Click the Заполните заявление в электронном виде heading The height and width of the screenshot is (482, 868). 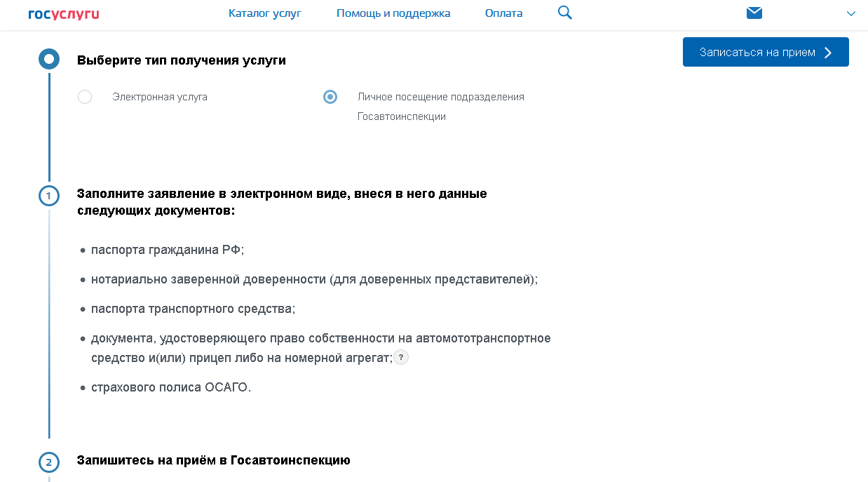point(281,201)
